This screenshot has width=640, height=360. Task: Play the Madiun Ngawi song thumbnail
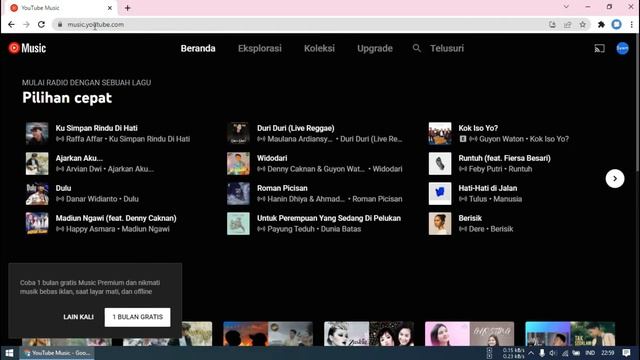37,223
